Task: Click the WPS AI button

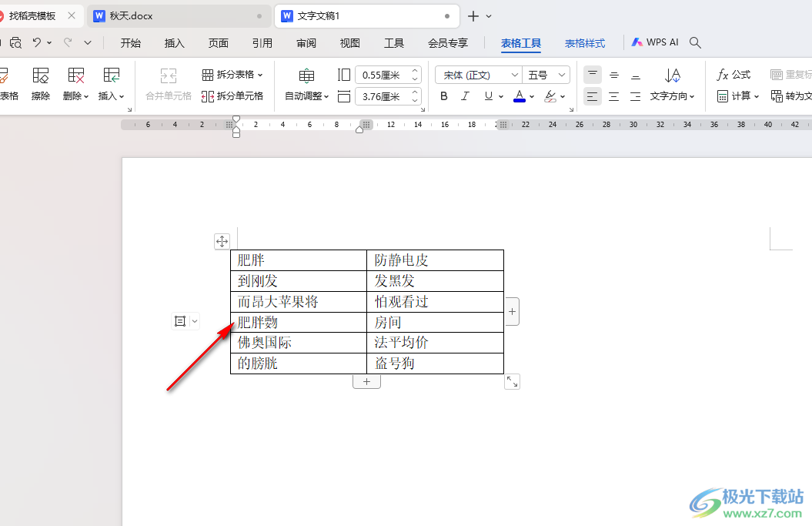Action: [x=654, y=42]
